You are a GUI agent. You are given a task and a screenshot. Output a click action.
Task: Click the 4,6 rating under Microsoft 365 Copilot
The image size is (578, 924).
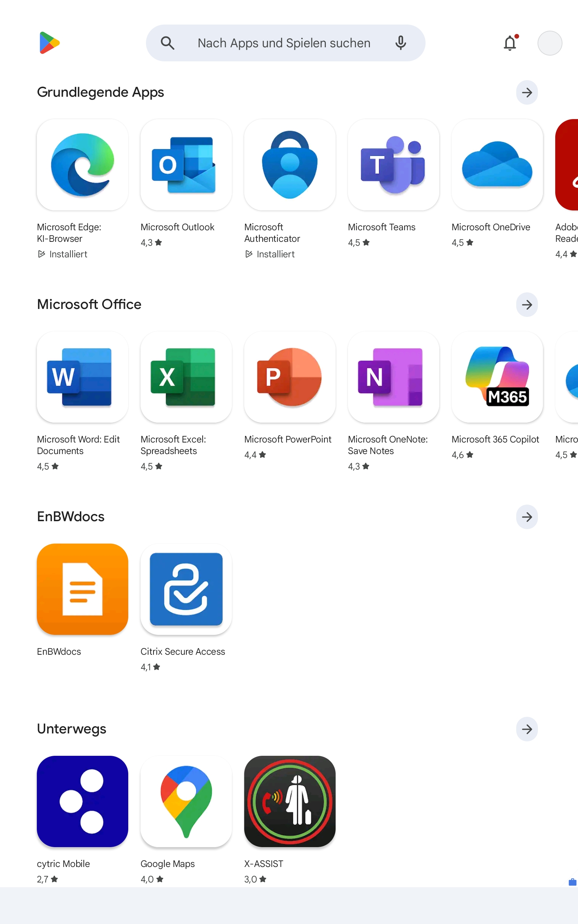pyautogui.click(x=462, y=455)
